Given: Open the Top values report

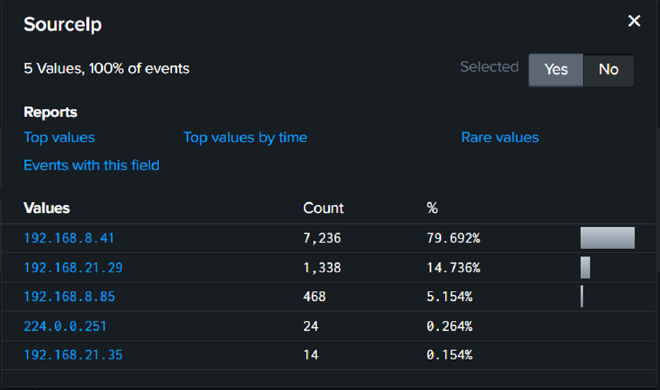Looking at the screenshot, I should pos(59,138).
